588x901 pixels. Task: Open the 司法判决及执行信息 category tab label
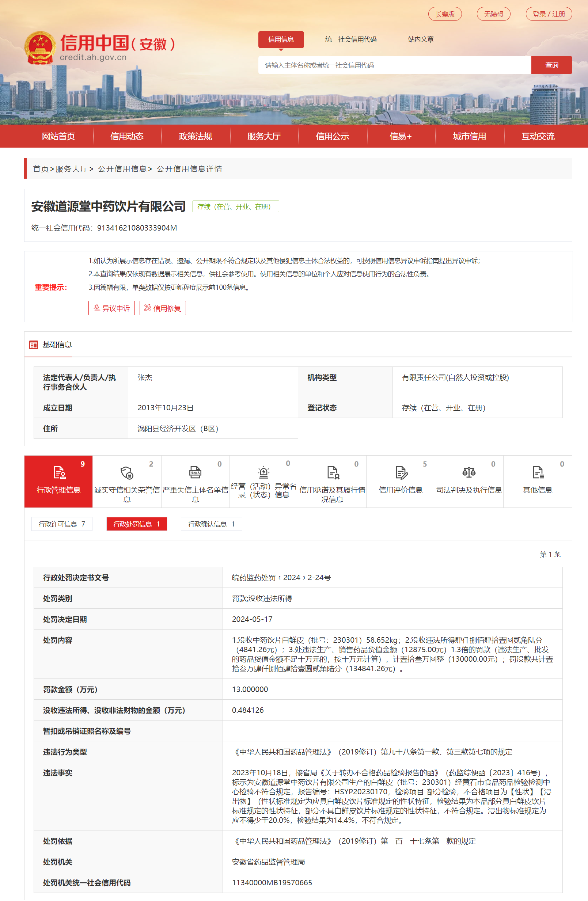(x=469, y=490)
